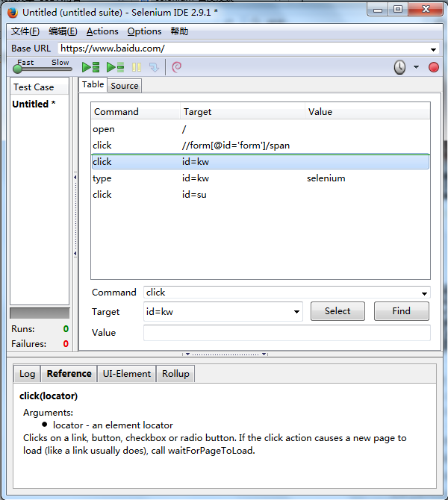The image size is (448, 500).
Task: Open the Rollup tab
Action: click(175, 374)
